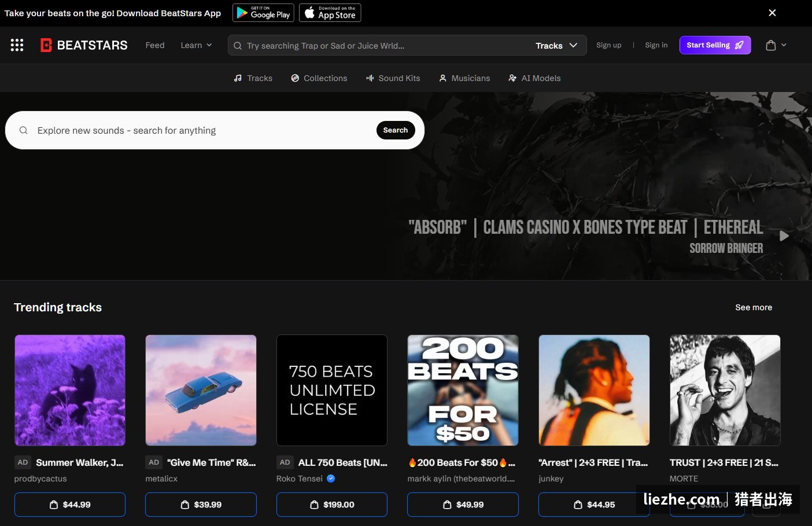Click See more for Trending tracks

pos(754,307)
